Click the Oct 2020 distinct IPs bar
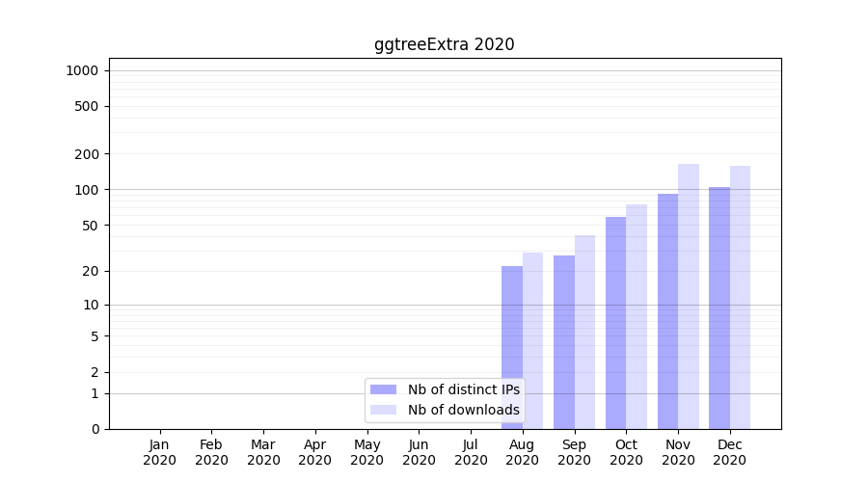This screenshot has height=482, width=868. coord(615,323)
